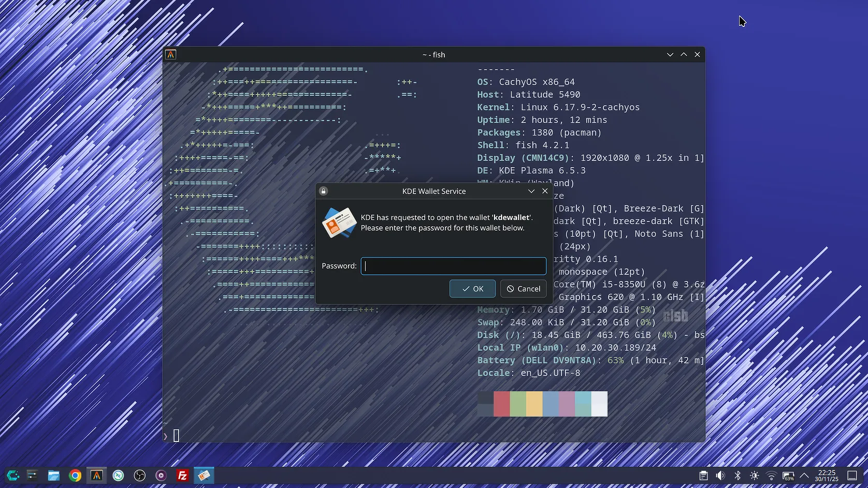
Task: Cancel the wallet password prompt
Action: [x=523, y=289]
